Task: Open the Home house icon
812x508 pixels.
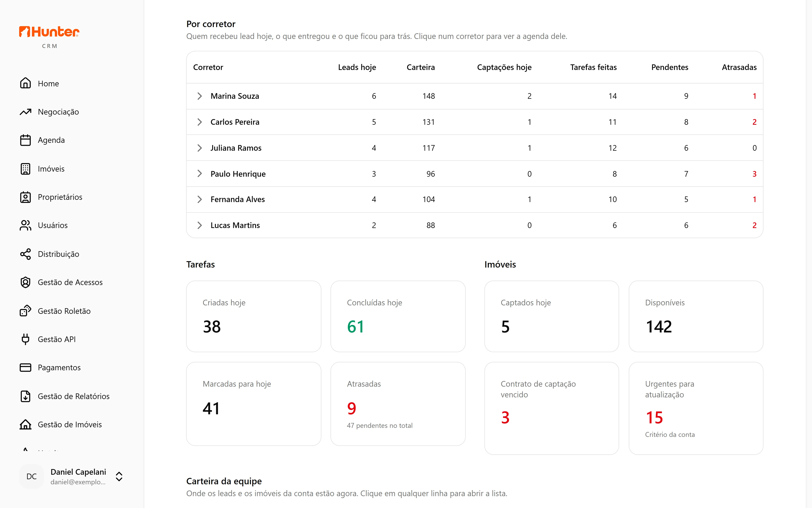Action: point(26,83)
